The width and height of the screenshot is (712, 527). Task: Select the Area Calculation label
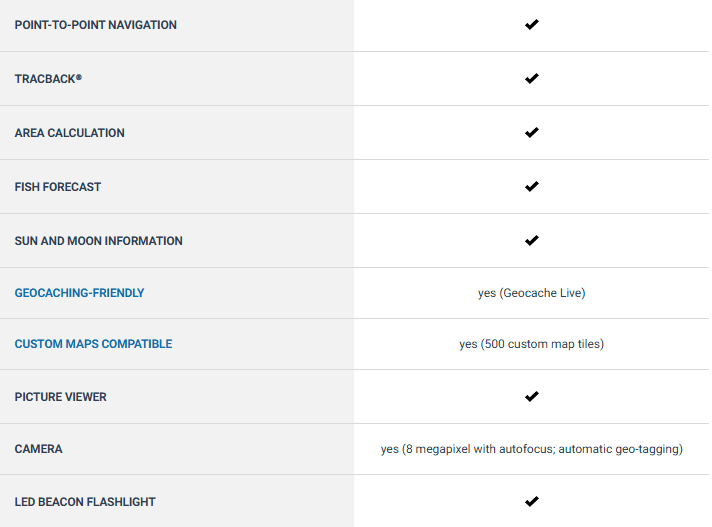(x=69, y=133)
